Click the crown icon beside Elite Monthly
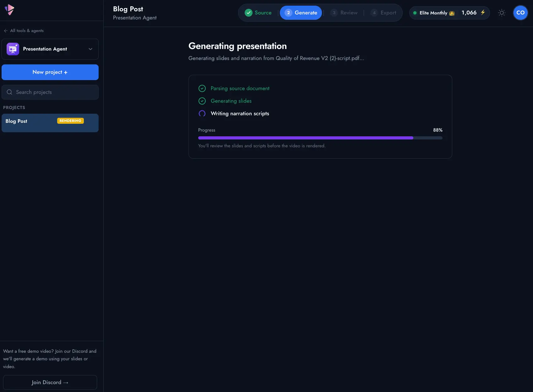This screenshot has height=392, width=533. coord(452,13)
